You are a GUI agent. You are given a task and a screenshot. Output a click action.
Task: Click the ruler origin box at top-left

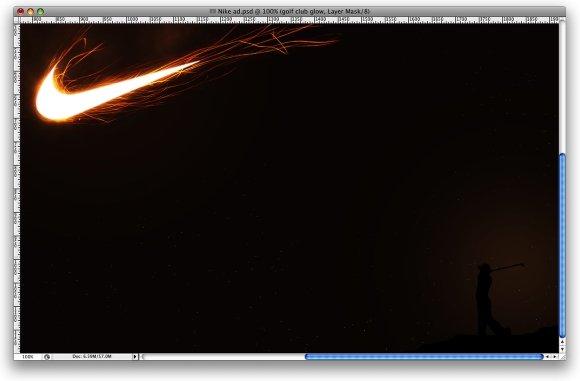pos(17,20)
